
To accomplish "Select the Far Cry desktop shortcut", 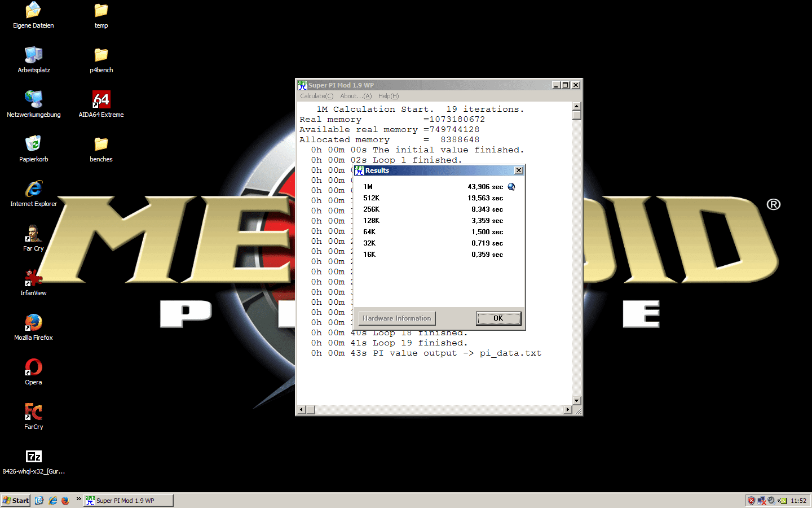I will click(33, 238).
